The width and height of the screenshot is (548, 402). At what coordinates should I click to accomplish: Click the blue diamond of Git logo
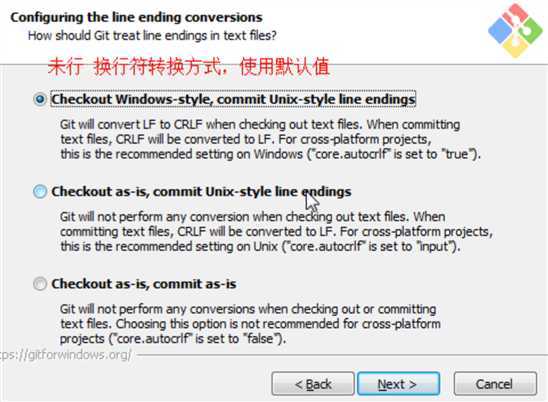tap(500, 31)
